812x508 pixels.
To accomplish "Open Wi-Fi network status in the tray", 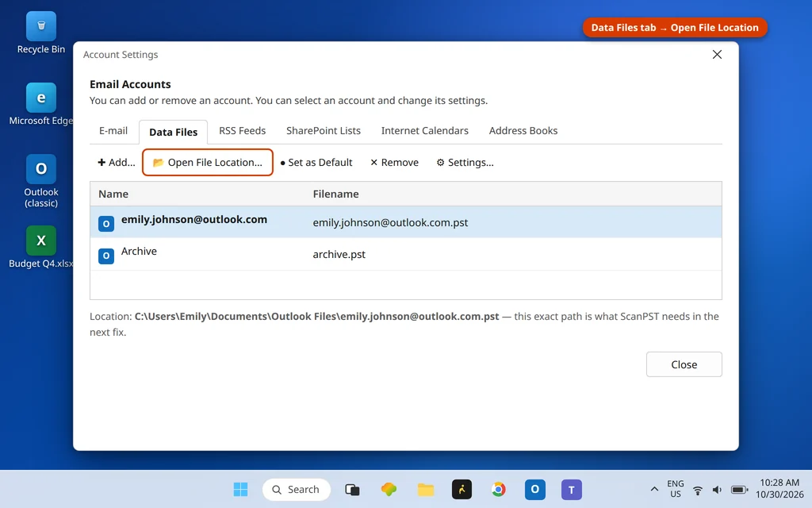I will coord(698,490).
